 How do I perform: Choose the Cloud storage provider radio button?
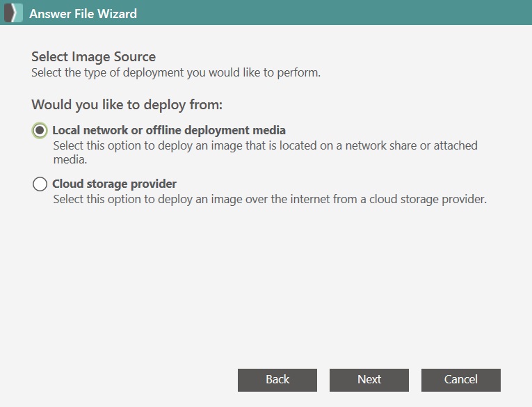click(40, 184)
